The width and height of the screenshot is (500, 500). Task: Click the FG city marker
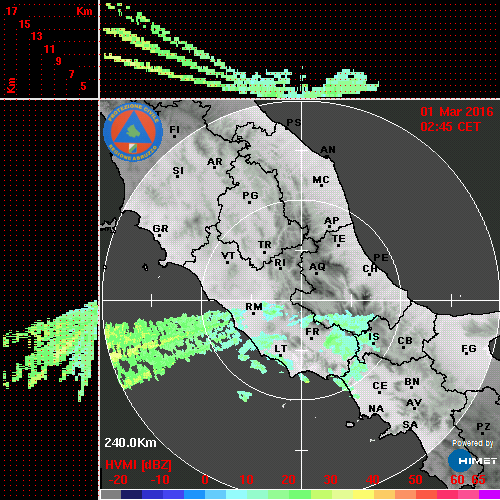coord(469,349)
